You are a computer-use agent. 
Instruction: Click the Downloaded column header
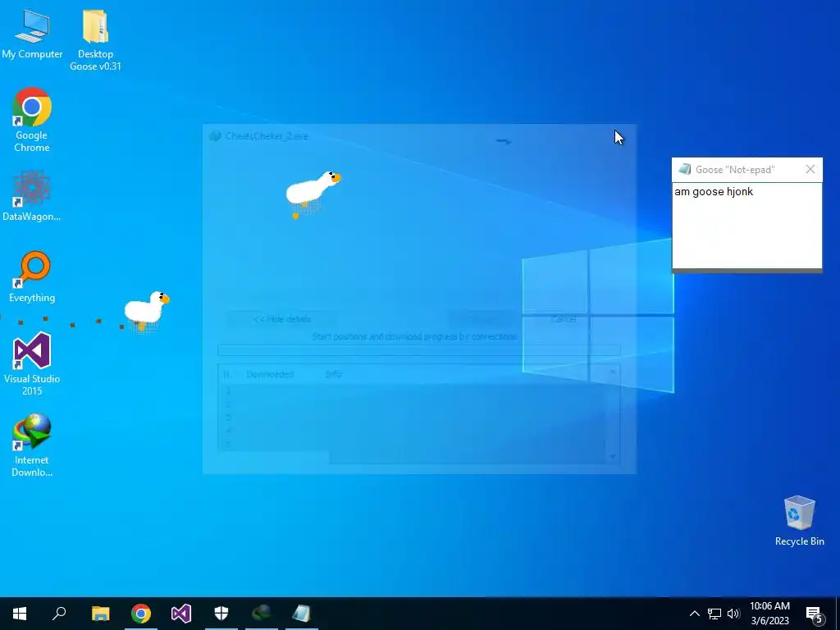click(270, 374)
